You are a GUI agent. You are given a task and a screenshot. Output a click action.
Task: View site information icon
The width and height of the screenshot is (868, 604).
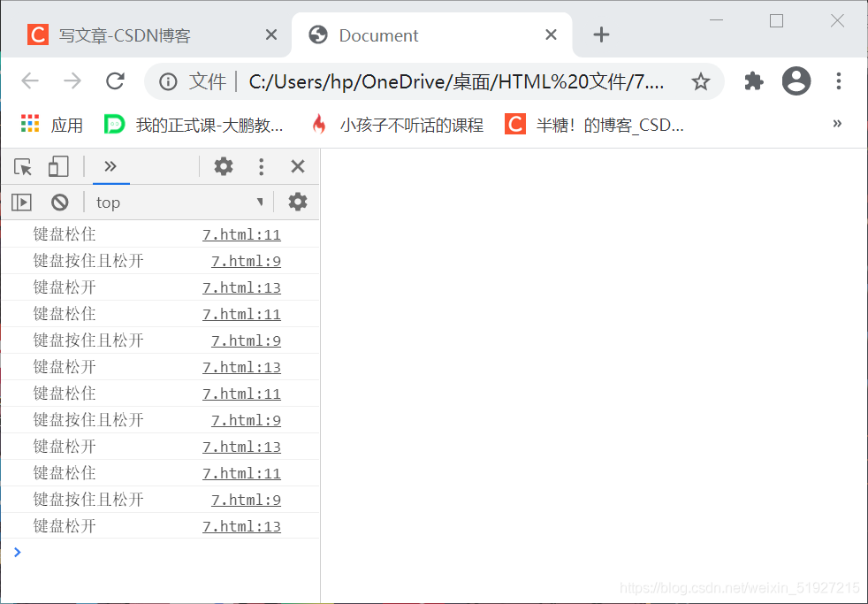(x=168, y=82)
